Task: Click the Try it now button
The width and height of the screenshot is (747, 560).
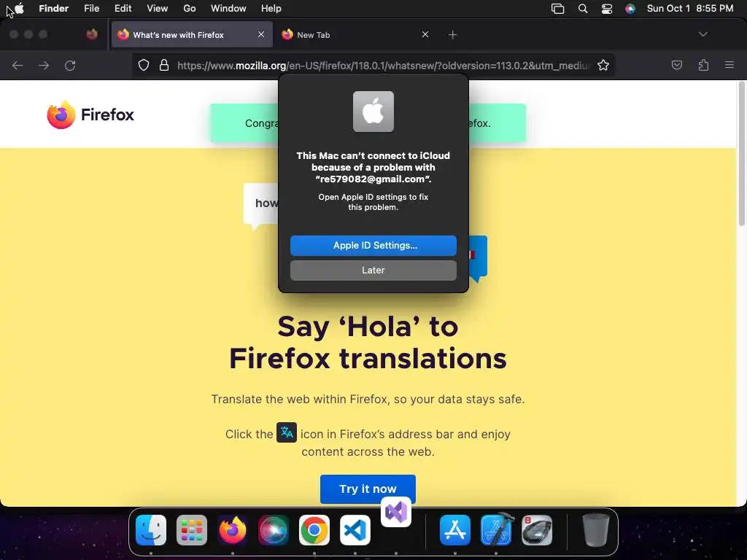Action: [368, 489]
